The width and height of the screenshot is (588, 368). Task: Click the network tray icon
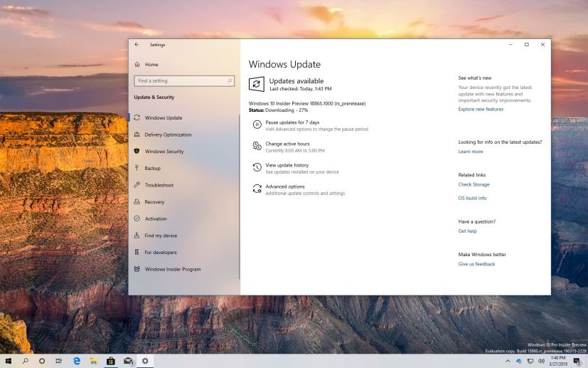[530, 362]
